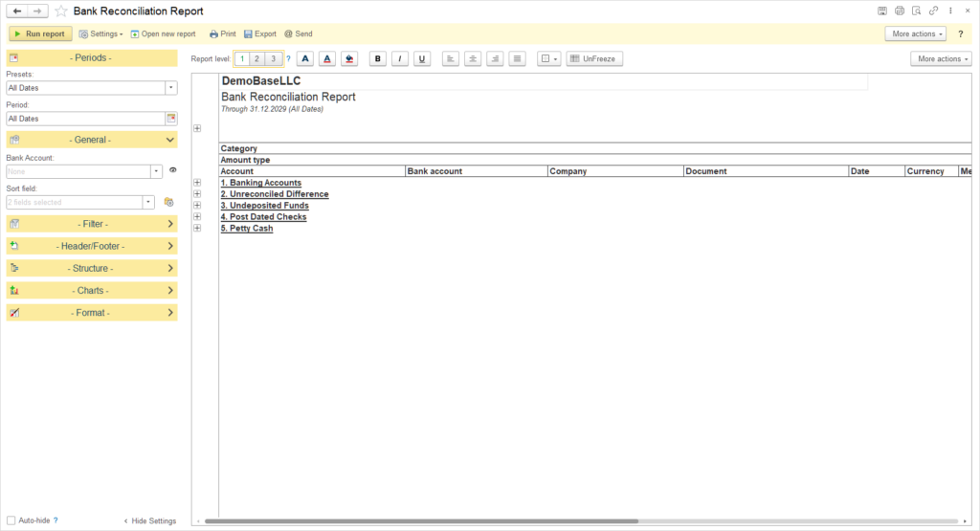
Task: Click the print preview icon in title bar
Action: tap(916, 11)
